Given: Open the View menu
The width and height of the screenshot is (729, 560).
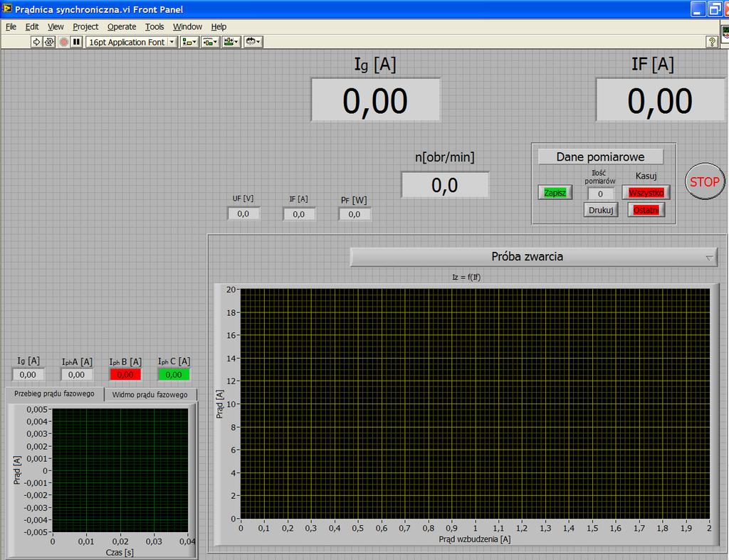Looking at the screenshot, I should [x=56, y=26].
